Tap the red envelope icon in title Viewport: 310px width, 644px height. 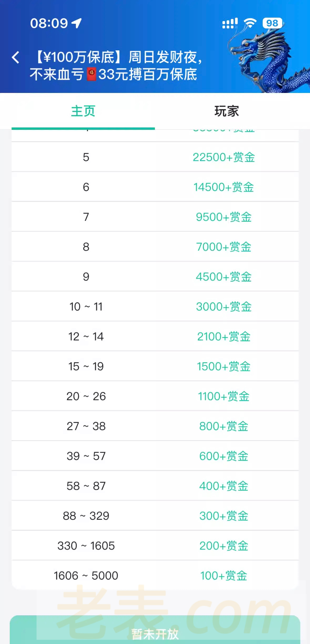pyautogui.click(x=91, y=74)
